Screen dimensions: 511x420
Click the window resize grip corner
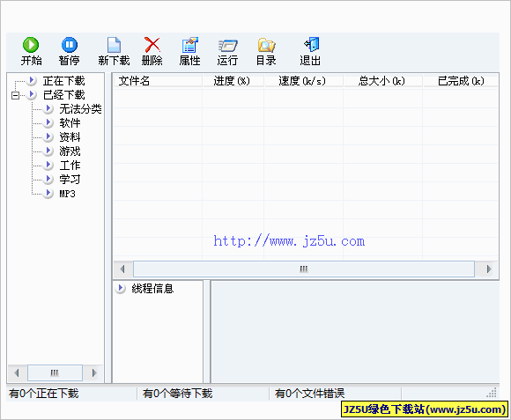tap(492, 393)
